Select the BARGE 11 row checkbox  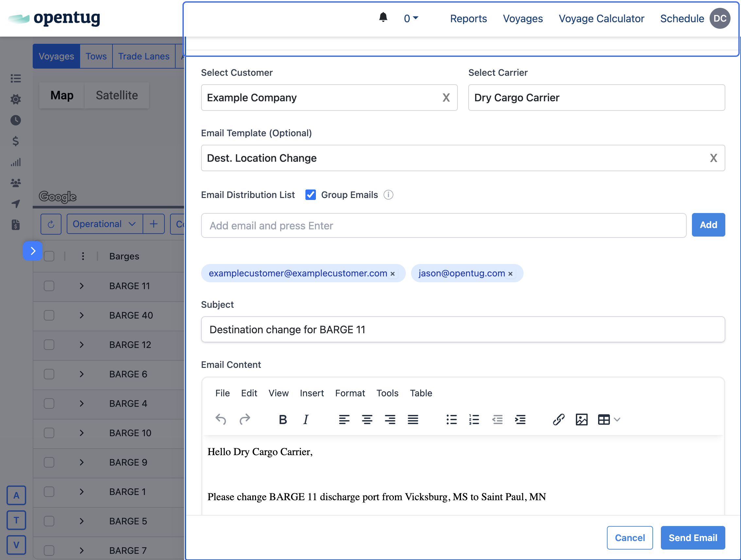49,286
